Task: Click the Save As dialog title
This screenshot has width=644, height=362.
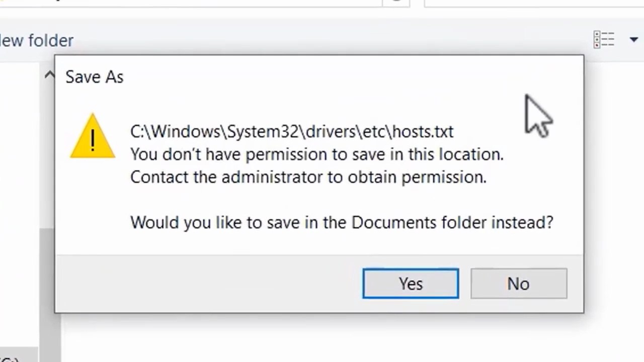Action: pos(95,77)
